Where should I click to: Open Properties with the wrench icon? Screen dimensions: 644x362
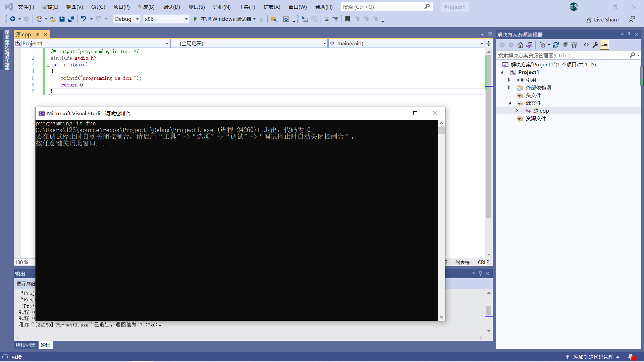[595, 45]
